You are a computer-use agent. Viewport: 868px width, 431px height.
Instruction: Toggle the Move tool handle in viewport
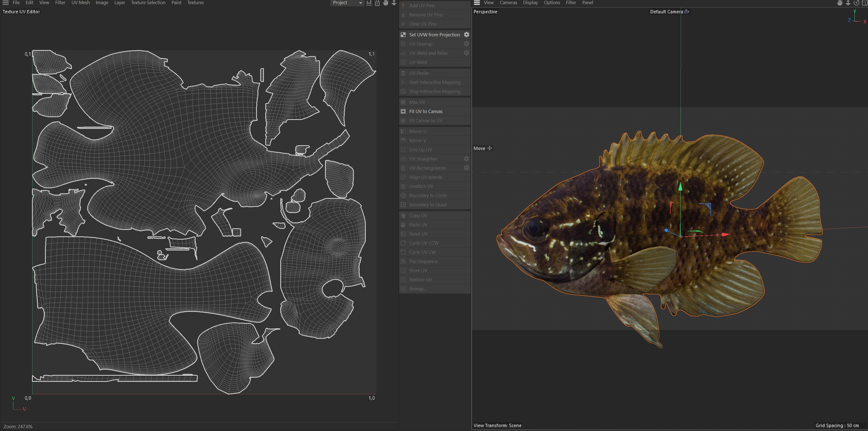490,148
